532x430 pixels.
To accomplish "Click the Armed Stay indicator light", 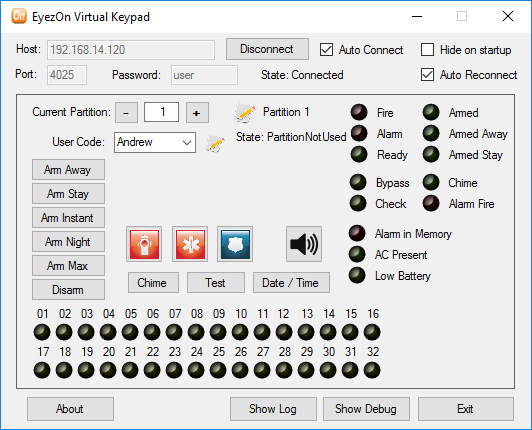I will click(431, 154).
